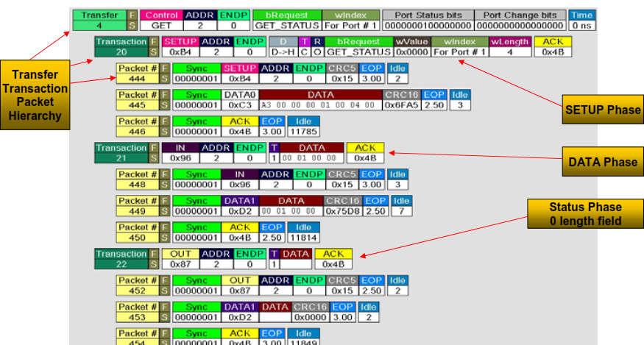Click Idle 7 cell in Packet 449
Image resolution: width=644 pixels, height=345 pixels.
(x=401, y=206)
